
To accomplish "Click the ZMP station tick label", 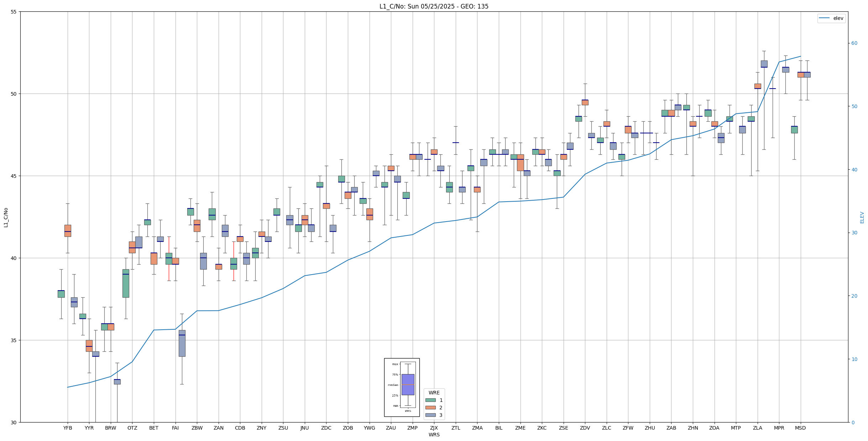I will (x=412, y=428).
